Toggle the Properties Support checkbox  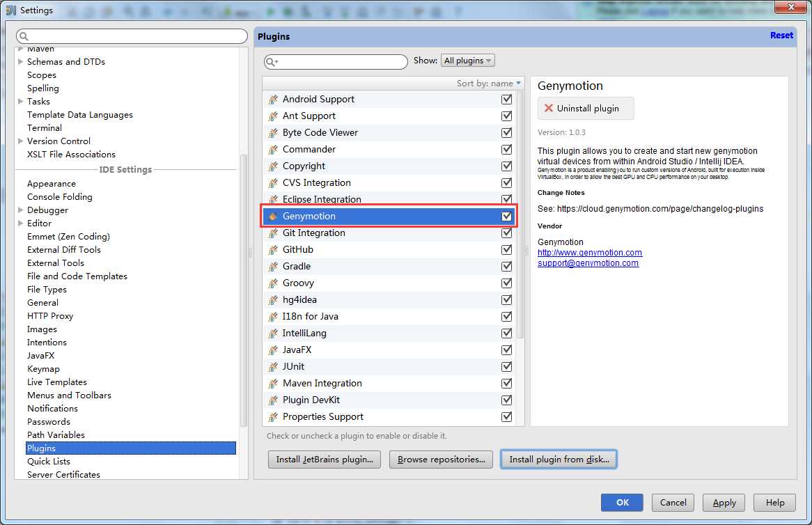(506, 417)
